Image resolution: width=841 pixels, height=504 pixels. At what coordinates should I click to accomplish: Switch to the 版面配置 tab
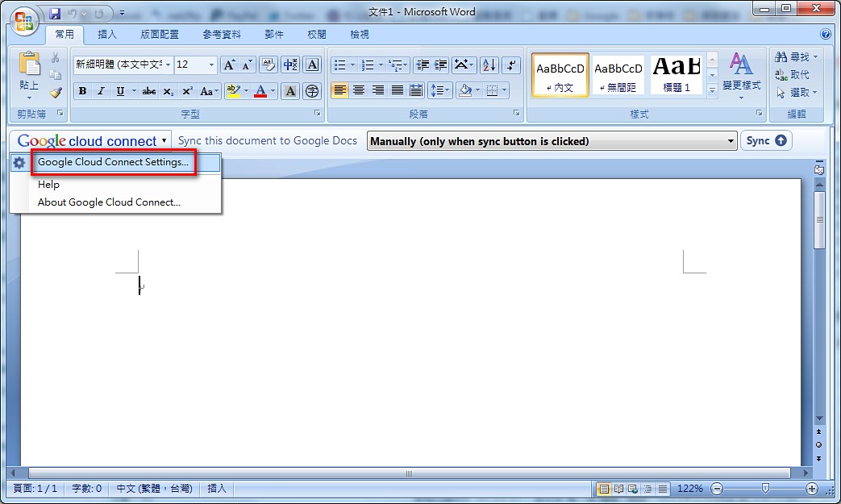coord(160,35)
